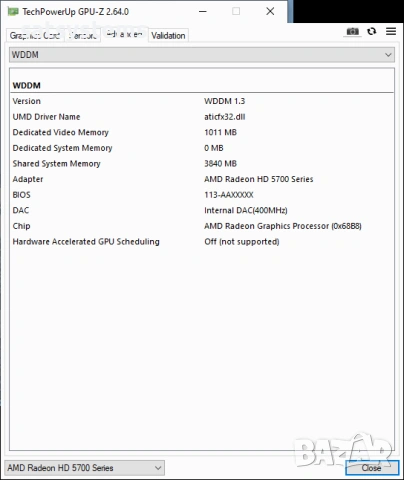Viewport: 404px width, 480px height.
Task: Click the 1011 MB value
Action: [221, 132]
